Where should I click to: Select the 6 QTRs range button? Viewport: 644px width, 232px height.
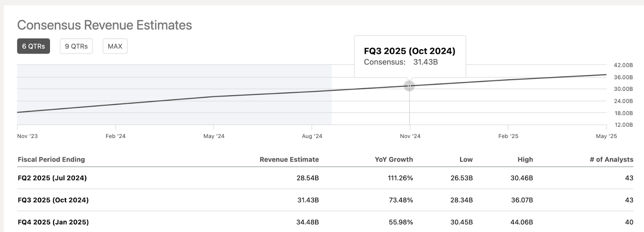point(33,46)
